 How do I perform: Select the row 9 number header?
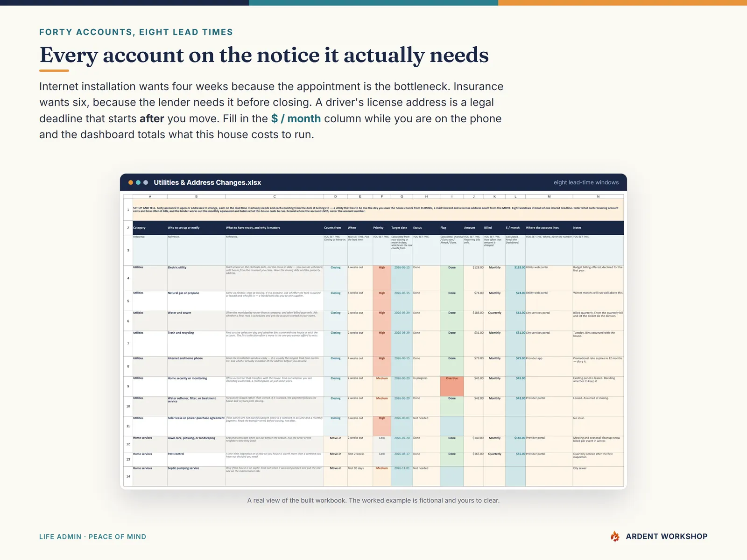128,386
